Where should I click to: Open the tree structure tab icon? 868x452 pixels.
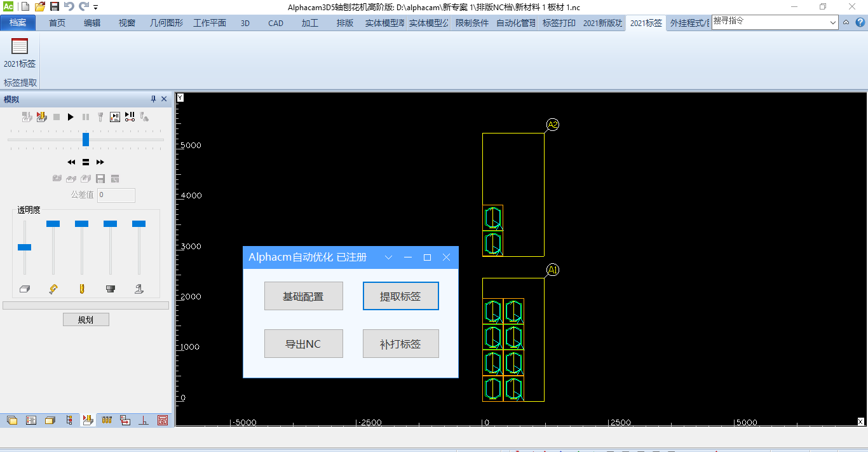[69, 420]
